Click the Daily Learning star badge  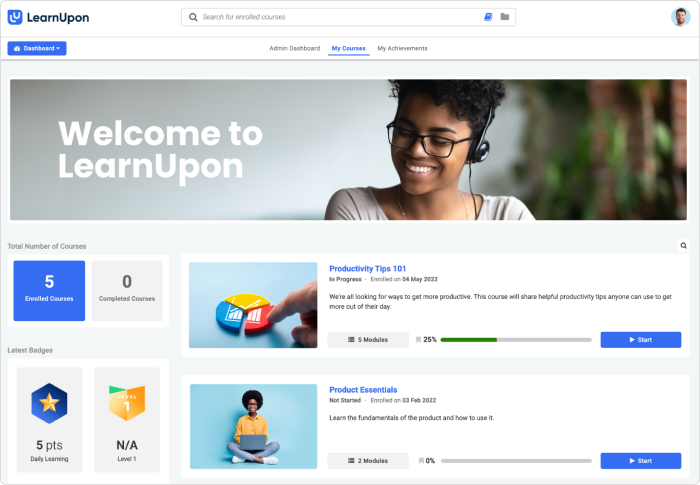(49, 403)
